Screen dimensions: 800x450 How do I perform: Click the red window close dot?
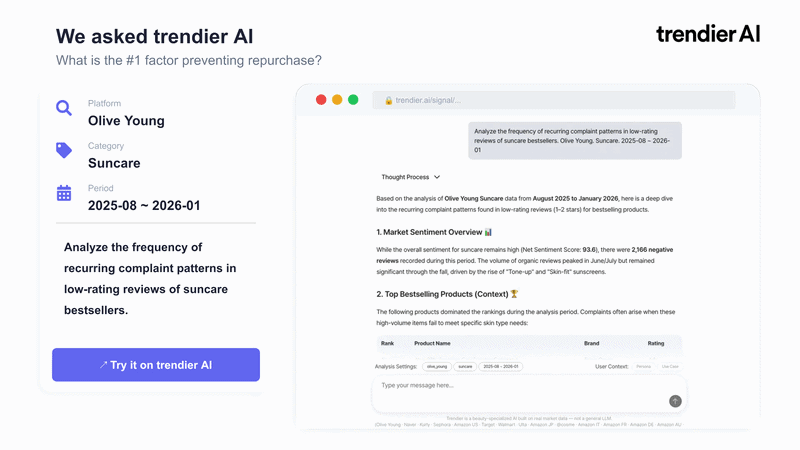pos(321,100)
